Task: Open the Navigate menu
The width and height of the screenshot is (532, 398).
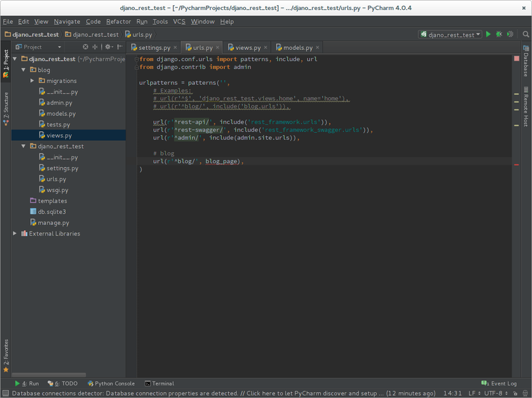Action: coord(67,21)
